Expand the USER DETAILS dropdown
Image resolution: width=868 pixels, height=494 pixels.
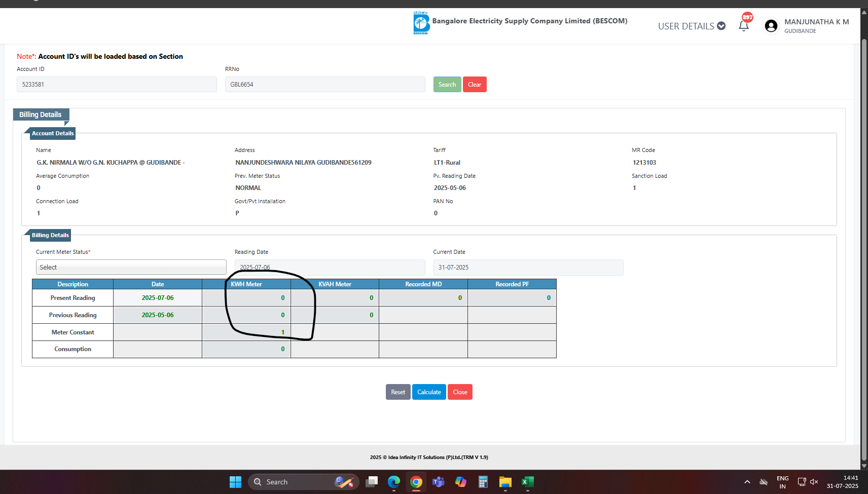[692, 26]
